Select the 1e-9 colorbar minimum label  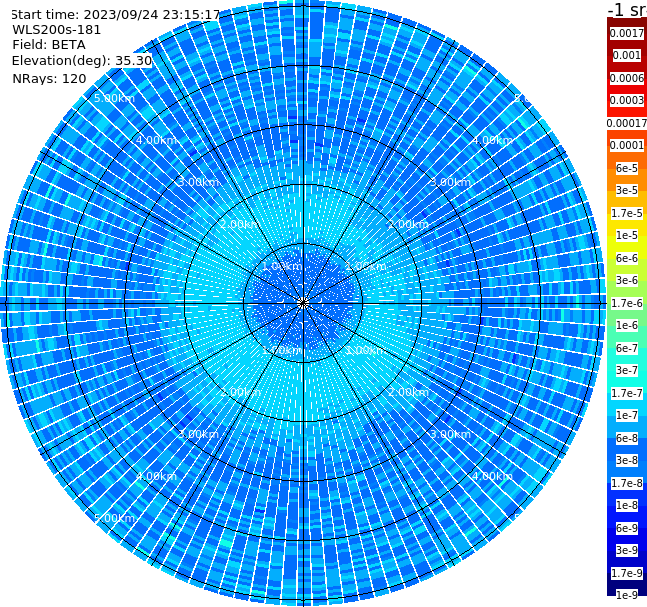(627, 595)
